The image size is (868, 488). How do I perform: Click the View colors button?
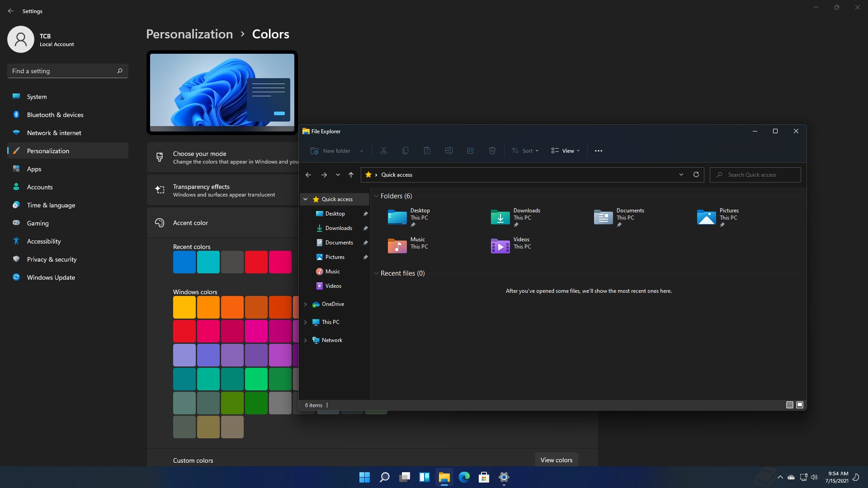556,460
